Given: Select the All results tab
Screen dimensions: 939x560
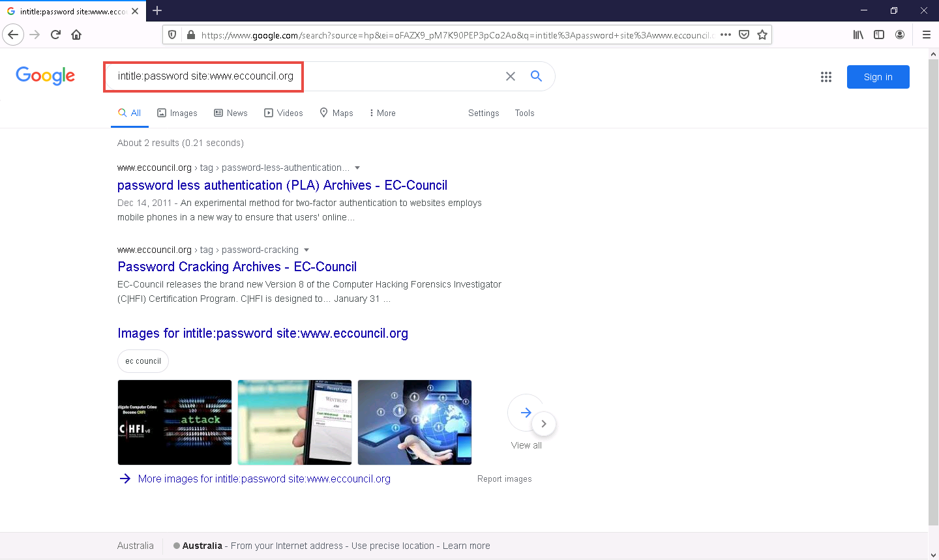Looking at the screenshot, I should coord(129,113).
